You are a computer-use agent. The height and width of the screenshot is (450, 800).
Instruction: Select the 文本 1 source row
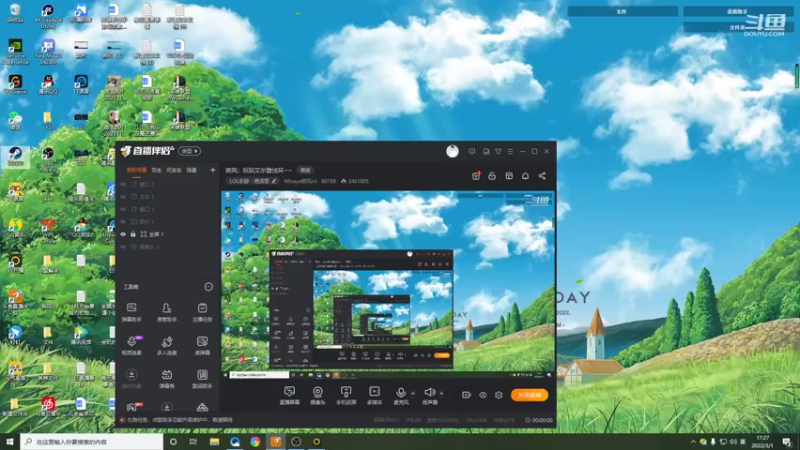[168, 197]
